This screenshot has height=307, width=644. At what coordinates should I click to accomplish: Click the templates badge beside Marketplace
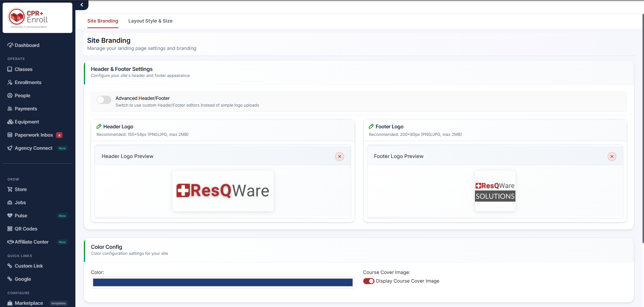(x=58, y=303)
